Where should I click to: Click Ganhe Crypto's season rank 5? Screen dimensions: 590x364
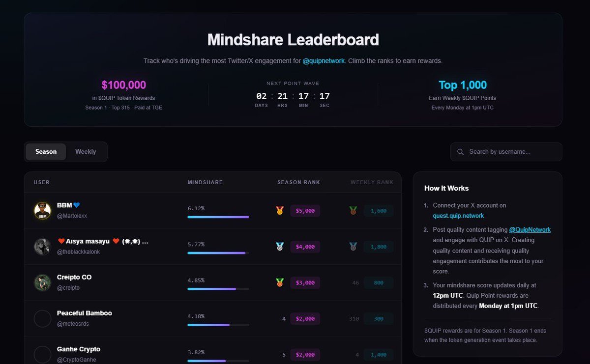pyautogui.click(x=284, y=355)
